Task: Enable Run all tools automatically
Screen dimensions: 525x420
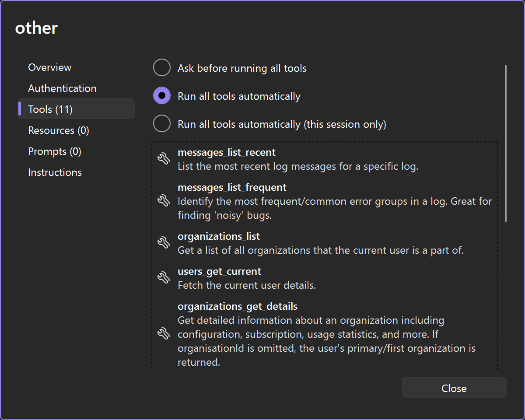Action: 162,95
